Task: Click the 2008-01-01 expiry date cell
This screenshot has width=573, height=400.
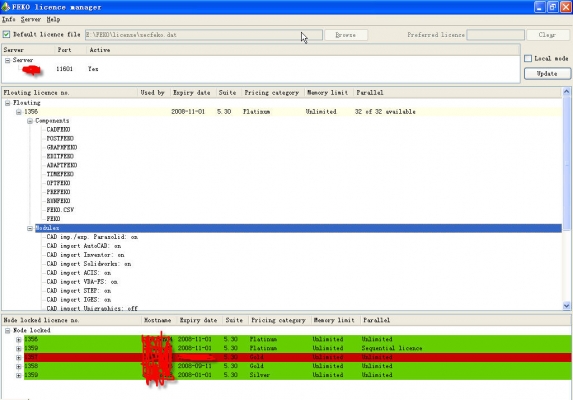Action: click(x=194, y=375)
